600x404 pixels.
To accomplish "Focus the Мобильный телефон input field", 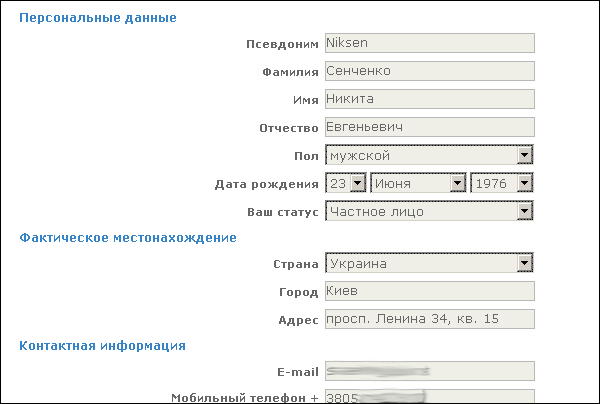I will pos(430,396).
